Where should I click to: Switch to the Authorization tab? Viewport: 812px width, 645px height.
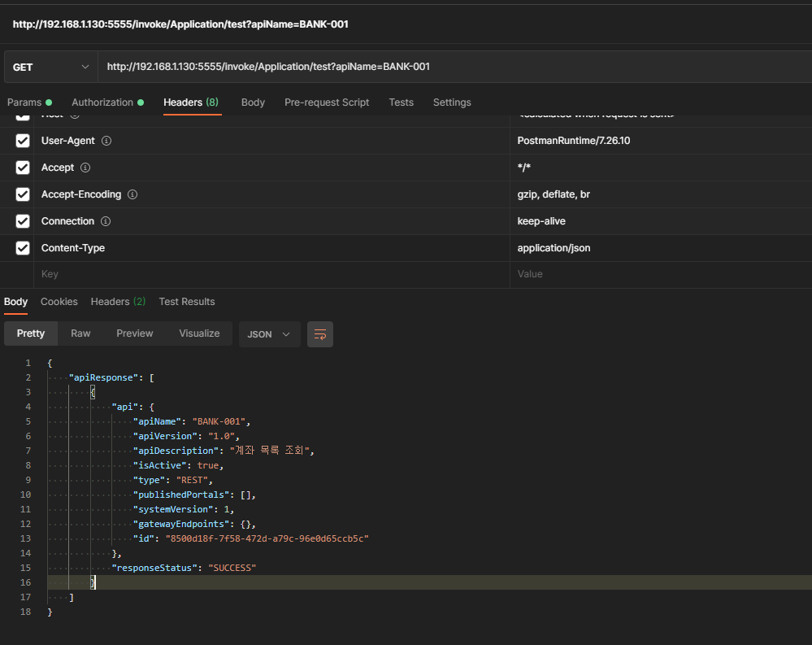pos(106,102)
